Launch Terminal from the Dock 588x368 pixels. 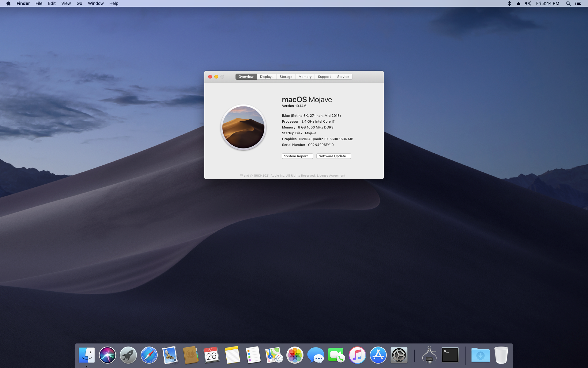pyautogui.click(x=450, y=355)
